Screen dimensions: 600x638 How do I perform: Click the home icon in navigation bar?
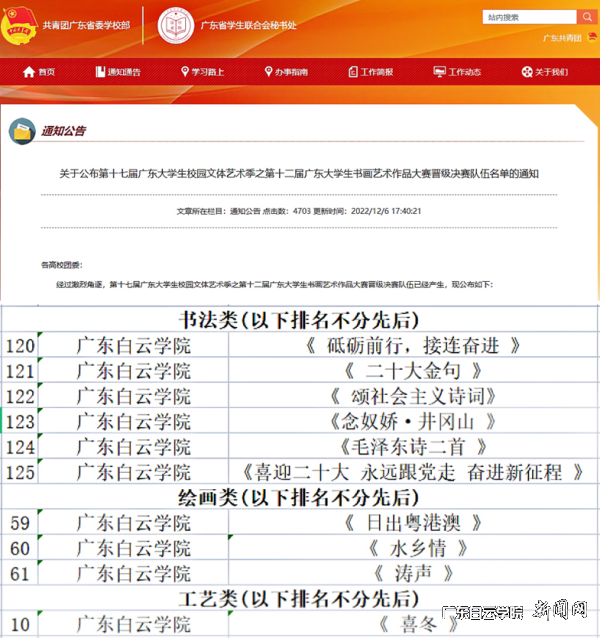coord(29,72)
